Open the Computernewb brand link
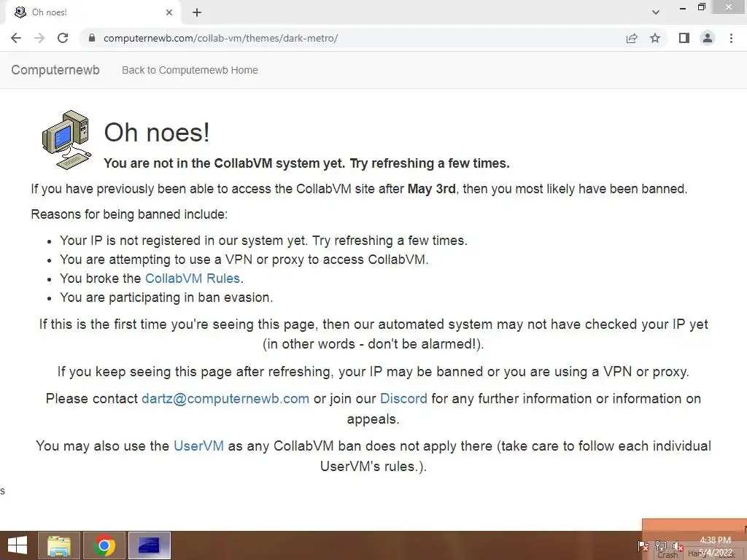The height and width of the screenshot is (560, 747). [x=55, y=70]
